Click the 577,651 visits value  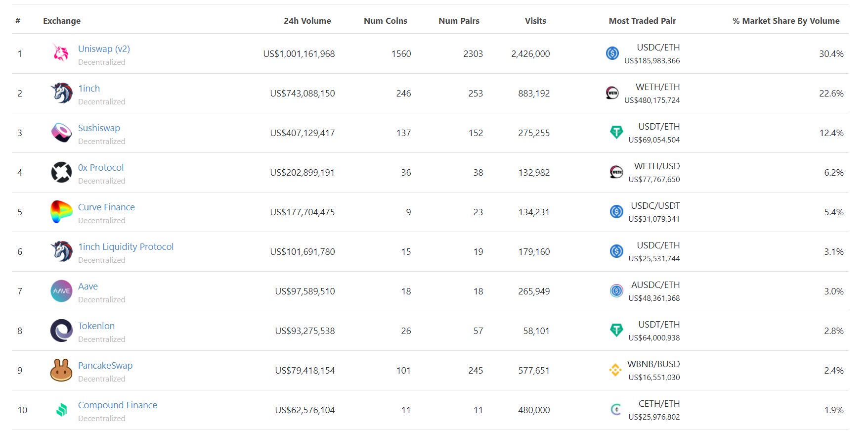tap(534, 370)
